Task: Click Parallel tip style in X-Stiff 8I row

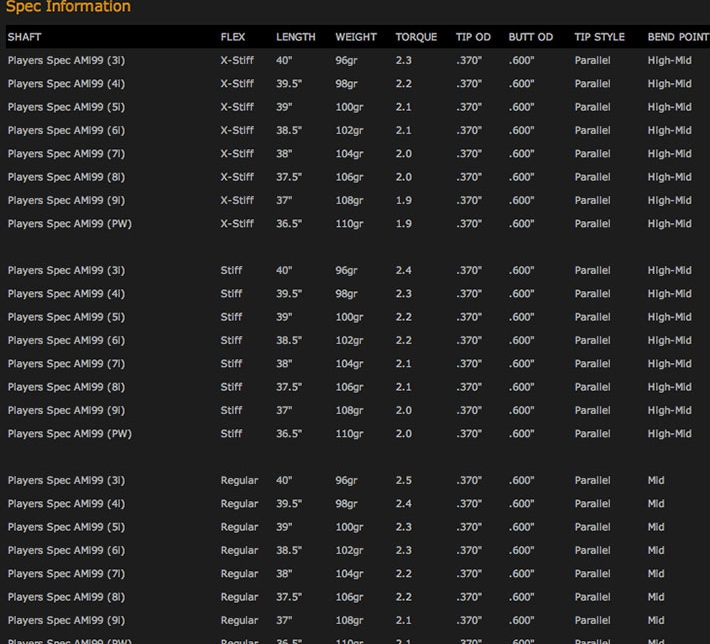Action: [x=592, y=177]
